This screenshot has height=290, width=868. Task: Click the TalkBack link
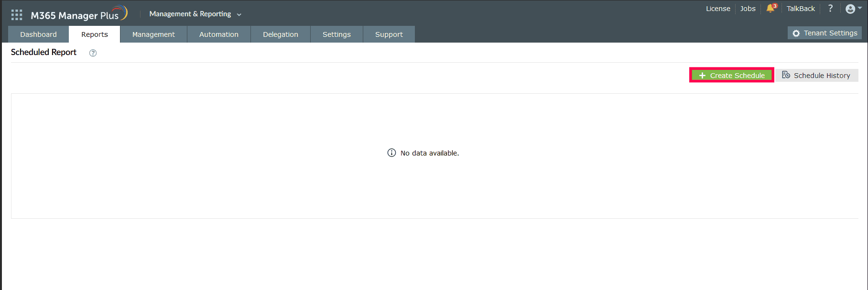pyautogui.click(x=801, y=9)
